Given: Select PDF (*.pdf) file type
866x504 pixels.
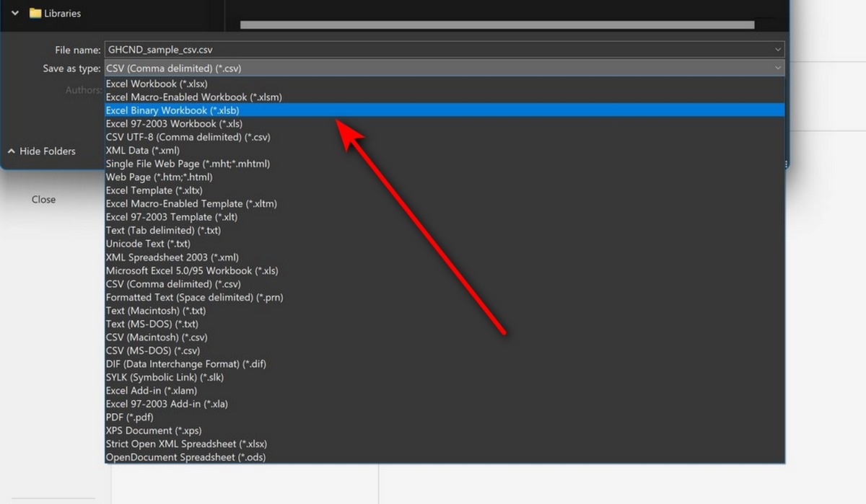Looking at the screenshot, I should pos(445,417).
